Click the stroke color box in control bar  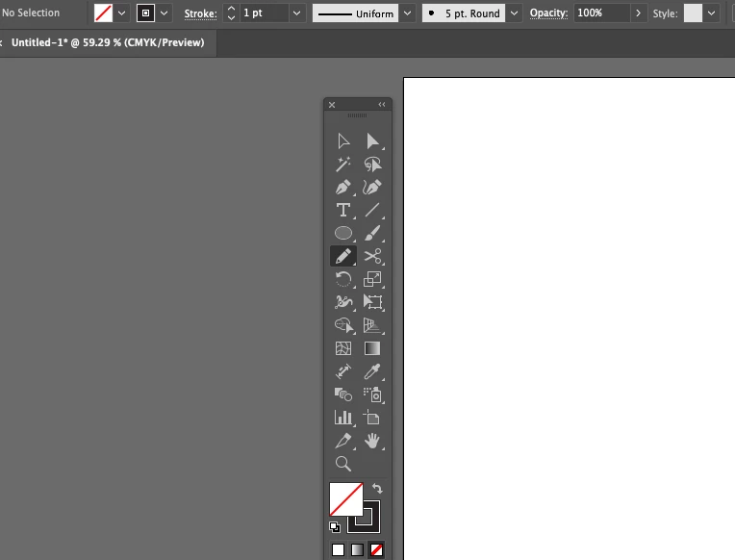click(146, 13)
